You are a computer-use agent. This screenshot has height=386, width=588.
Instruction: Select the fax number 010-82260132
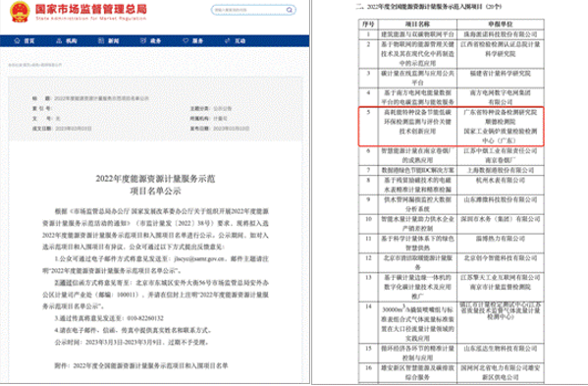pyautogui.click(x=145, y=318)
